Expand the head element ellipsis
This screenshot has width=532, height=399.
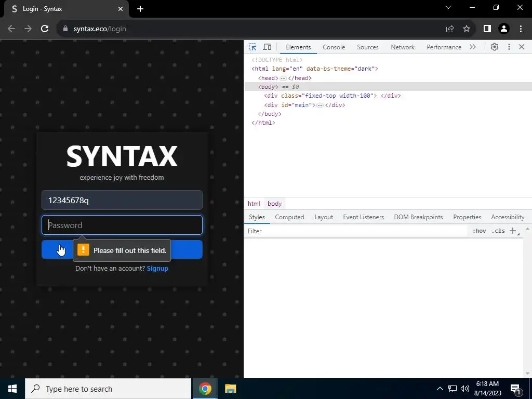click(x=283, y=78)
